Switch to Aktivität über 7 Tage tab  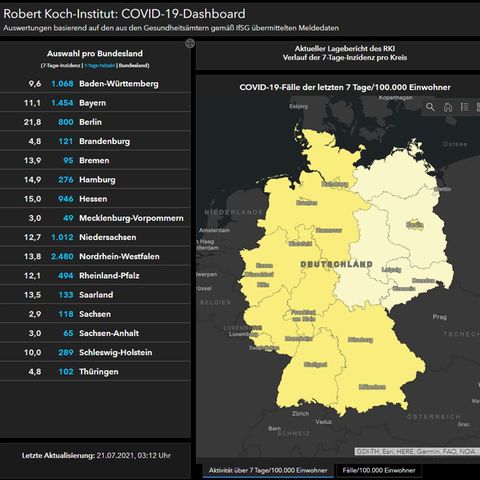[x=268, y=470]
